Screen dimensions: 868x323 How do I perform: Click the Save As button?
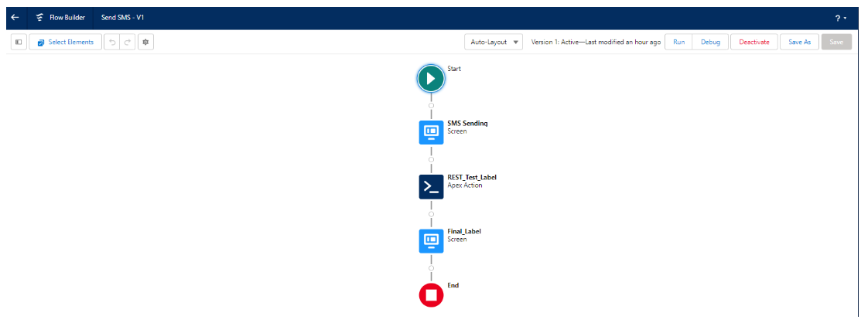(x=799, y=42)
